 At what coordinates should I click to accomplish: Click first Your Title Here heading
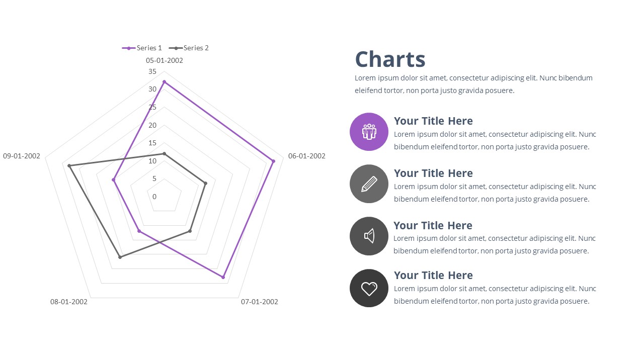click(x=433, y=121)
